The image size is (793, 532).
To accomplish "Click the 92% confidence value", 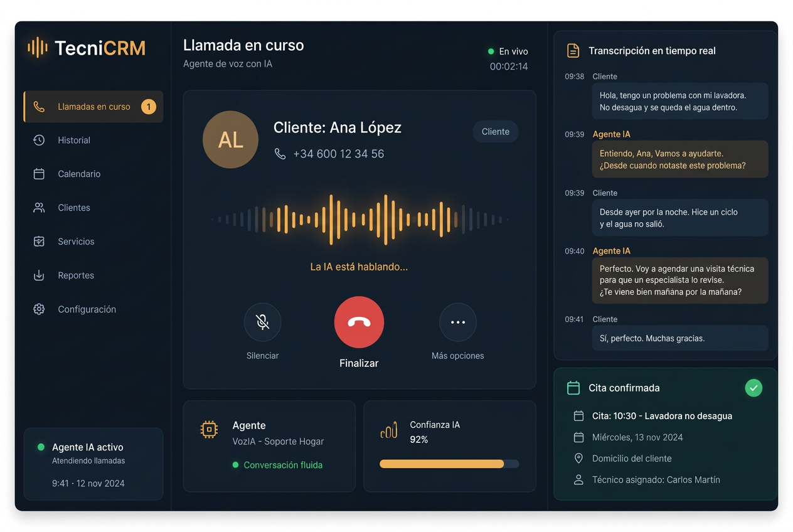I will pyautogui.click(x=419, y=440).
